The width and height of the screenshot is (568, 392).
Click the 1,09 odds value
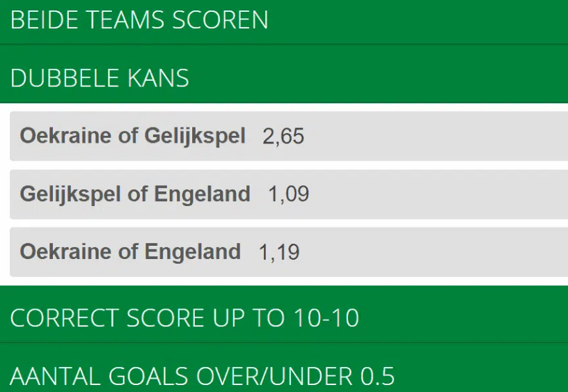pos(288,194)
